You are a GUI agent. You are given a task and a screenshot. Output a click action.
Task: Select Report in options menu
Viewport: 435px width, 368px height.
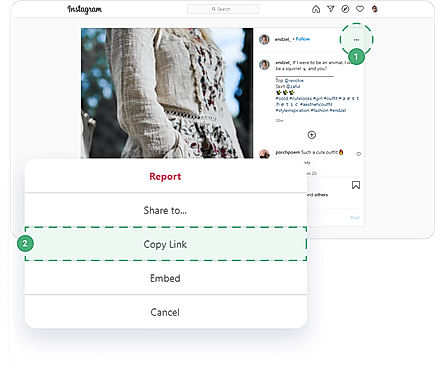coord(165,176)
